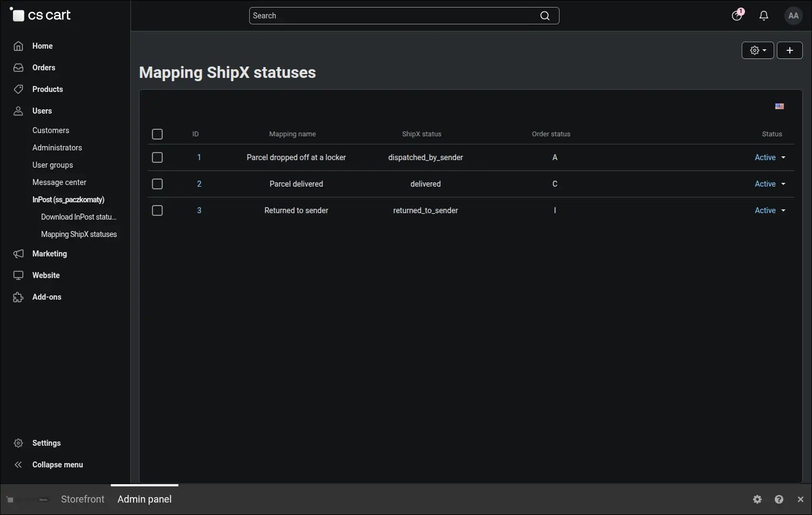Viewport: 812px width, 515px height.
Task: Click 'Returned to sender' mapping name
Action: (x=296, y=210)
